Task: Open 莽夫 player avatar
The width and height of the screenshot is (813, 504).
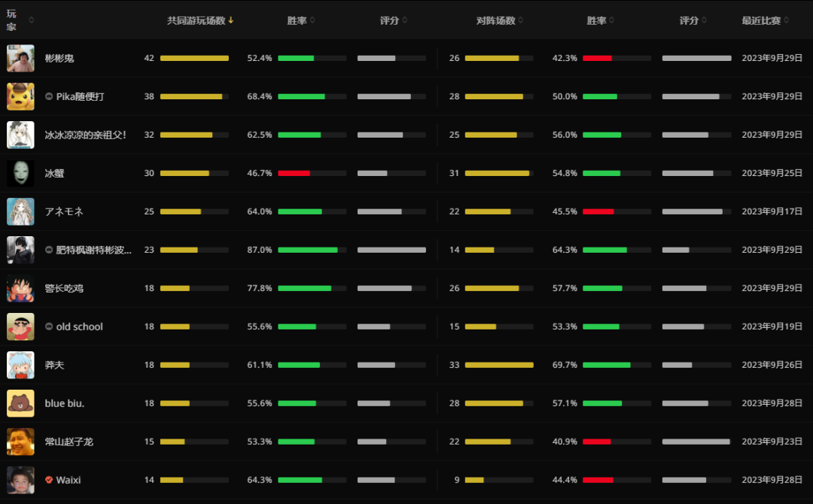Action: click(21, 365)
